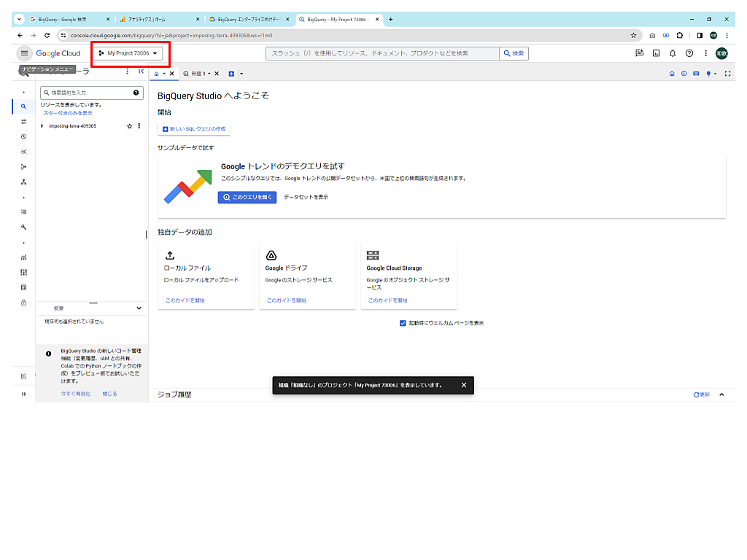Open scheduled queries clock icon in sidebar
Image resolution: width=747 pixels, height=560 pixels.
(24, 136)
